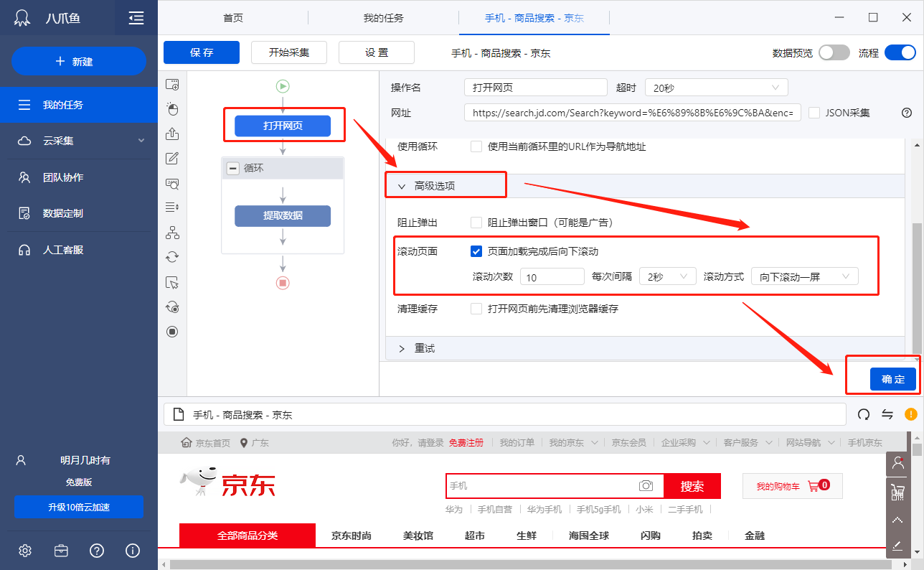The height and width of the screenshot is (570, 924).
Task: Check 打开网页前先清理浏览器缓存 checkbox
Action: [476, 309]
